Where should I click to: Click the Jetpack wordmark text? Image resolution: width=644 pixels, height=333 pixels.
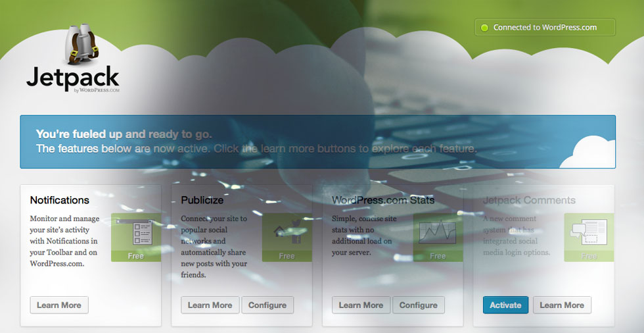(73, 77)
